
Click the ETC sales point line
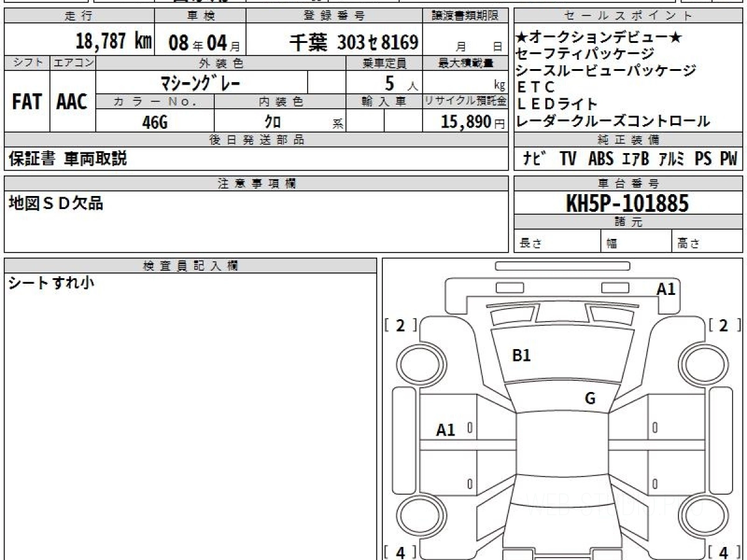click(535, 88)
